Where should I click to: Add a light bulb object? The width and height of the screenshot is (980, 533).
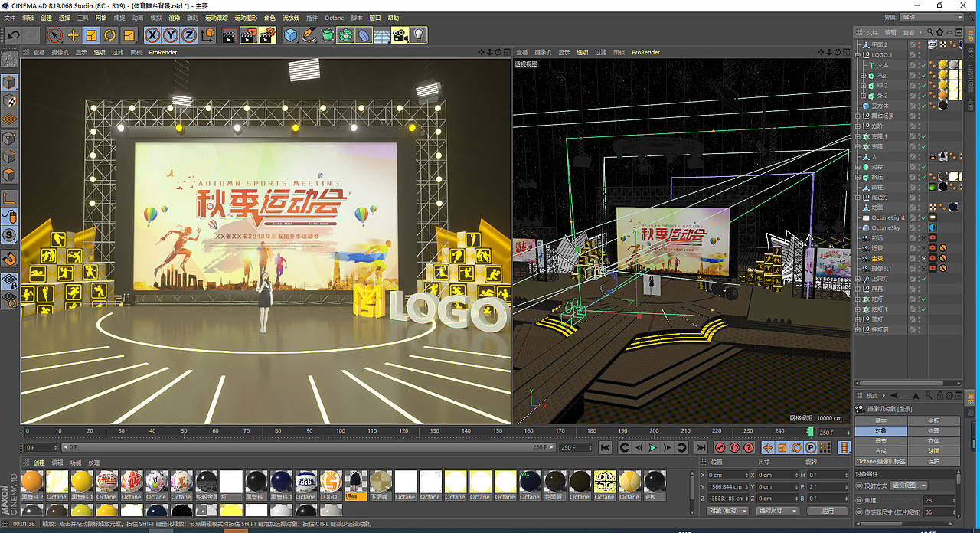coord(419,35)
